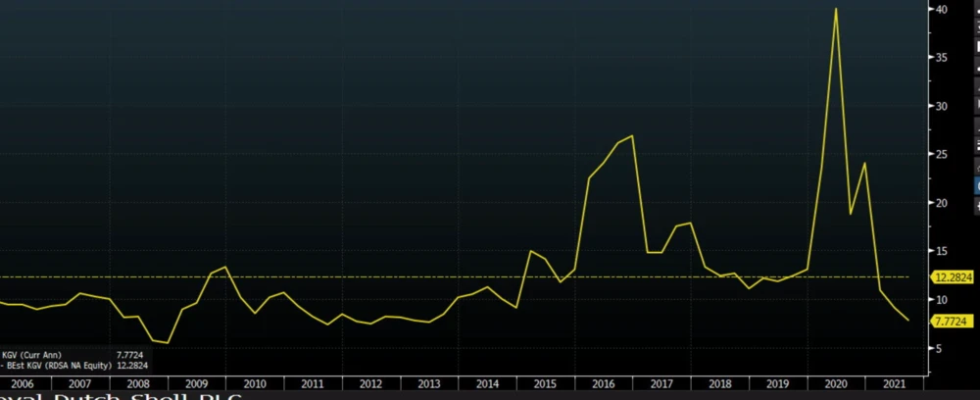
Task: Click the 7.7724 last value tag
Action: click(x=952, y=321)
